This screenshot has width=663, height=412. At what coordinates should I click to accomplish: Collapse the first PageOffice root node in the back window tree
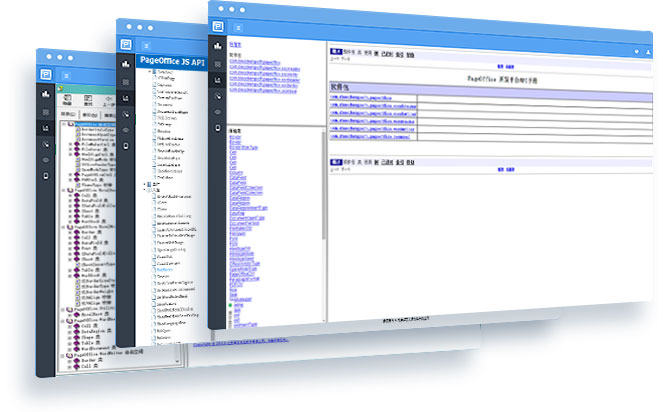coord(64,124)
